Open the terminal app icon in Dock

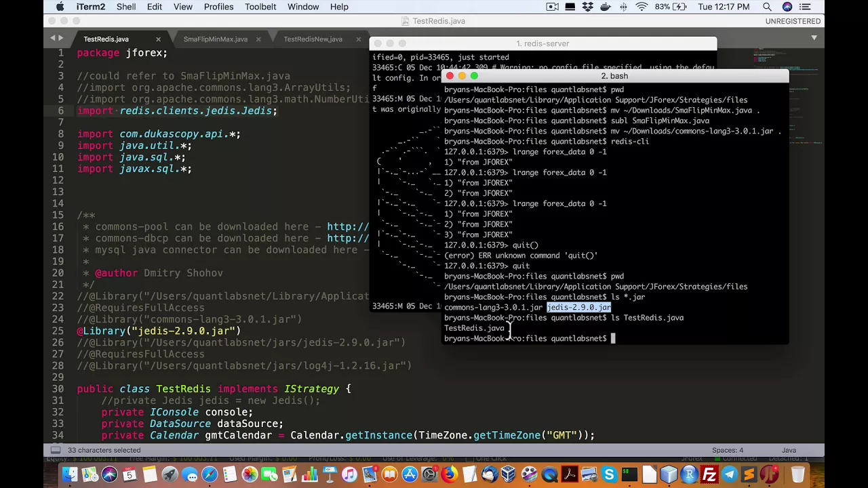click(x=629, y=474)
